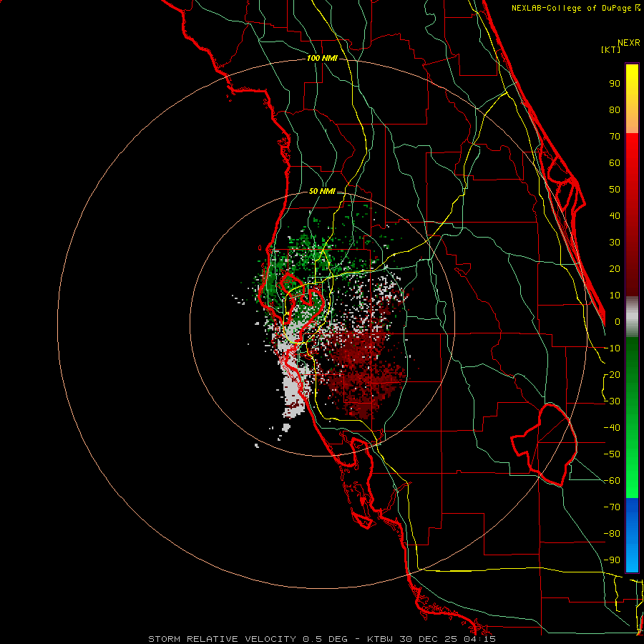Click the positive 10 value on the velocity scale
The height and width of the screenshot is (644, 644).
pyautogui.click(x=615, y=296)
